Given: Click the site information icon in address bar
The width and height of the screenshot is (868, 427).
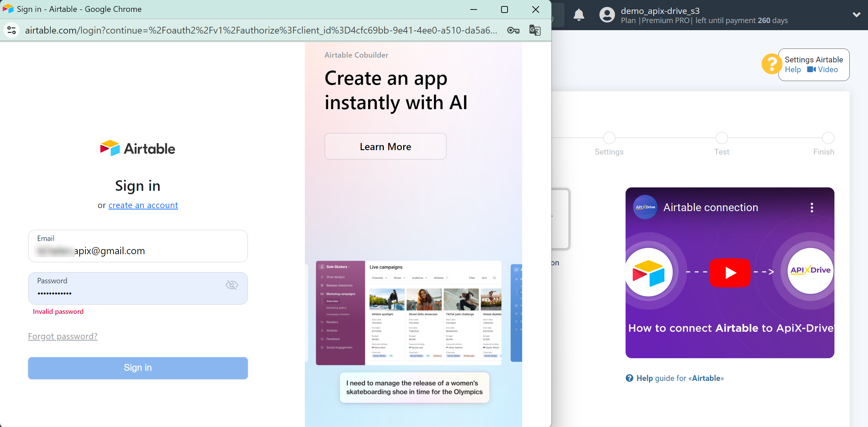Looking at the screenshot, I should (x=12, y=30).
